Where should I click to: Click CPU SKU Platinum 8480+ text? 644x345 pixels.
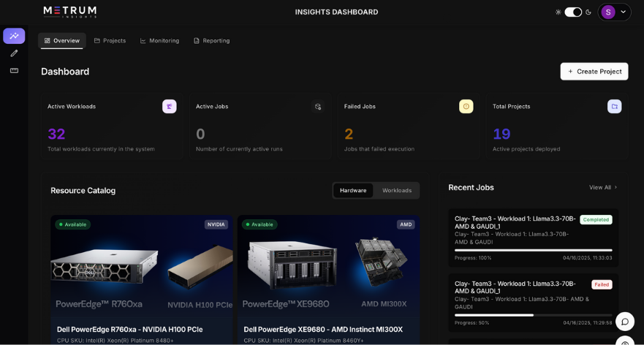115,341
